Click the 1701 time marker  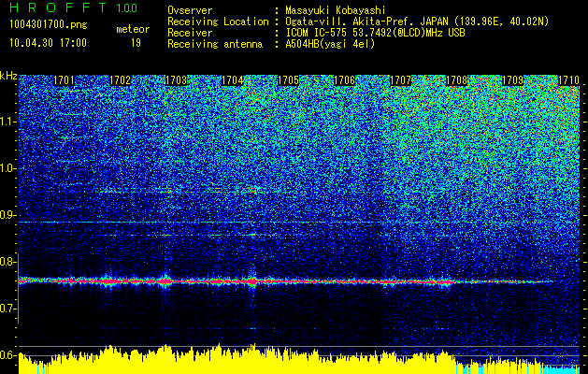click(64, 80)
